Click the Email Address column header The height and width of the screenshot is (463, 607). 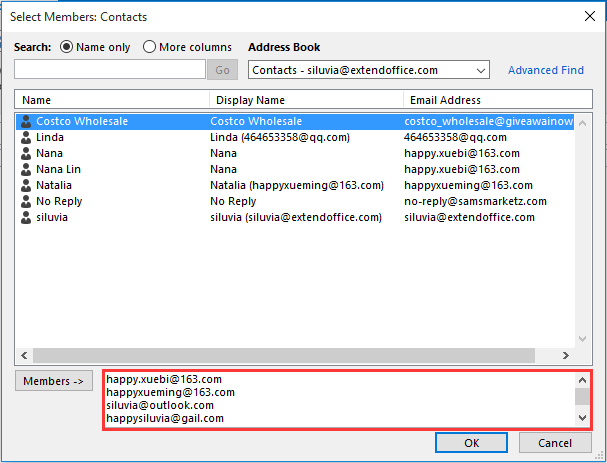pyautogui.click(x=490, y=100)
